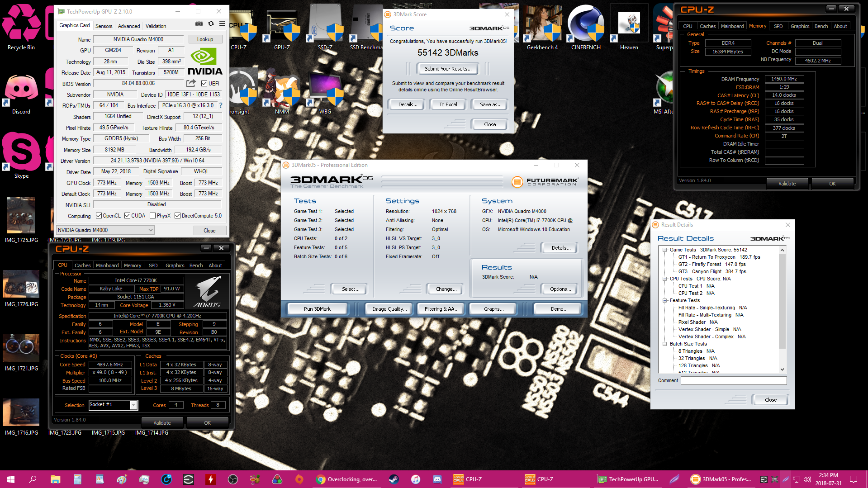This screenshot has width=868, height=488.
Task: Open the Geekbench 4 desktop shortcut
Action: coord(542,27)
